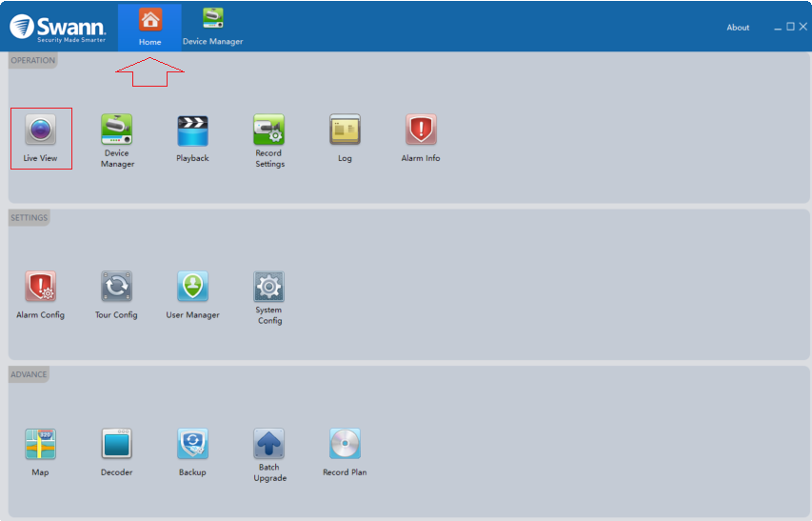Image resolution: width=812 pixels, height=521 pixels.
Task: Open Record Settings
Action: [268, 130]
